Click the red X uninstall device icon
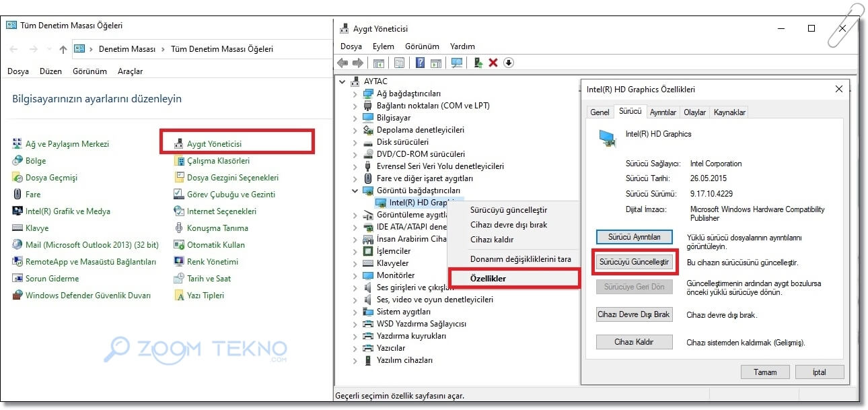This screenshot has width=868, height=410. tap(493, 63)
